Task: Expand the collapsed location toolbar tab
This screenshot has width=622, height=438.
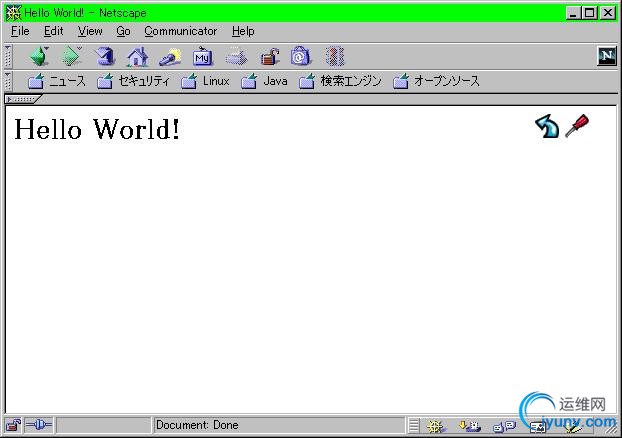Action: coord(23,99)
